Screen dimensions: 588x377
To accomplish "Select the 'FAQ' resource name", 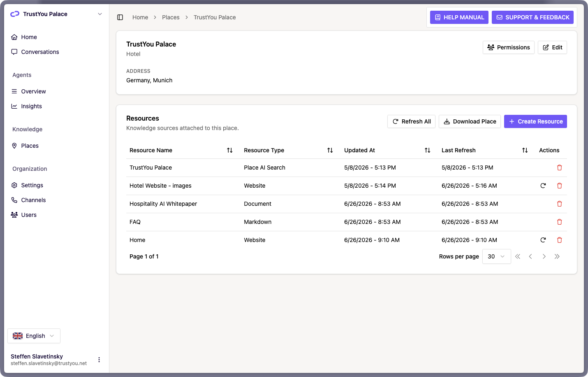I will point(135,222).
